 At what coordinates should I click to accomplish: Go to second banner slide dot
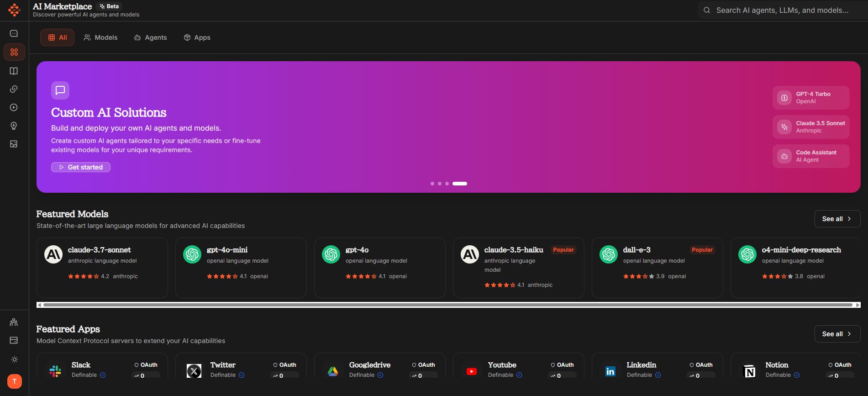pos(440,184)
